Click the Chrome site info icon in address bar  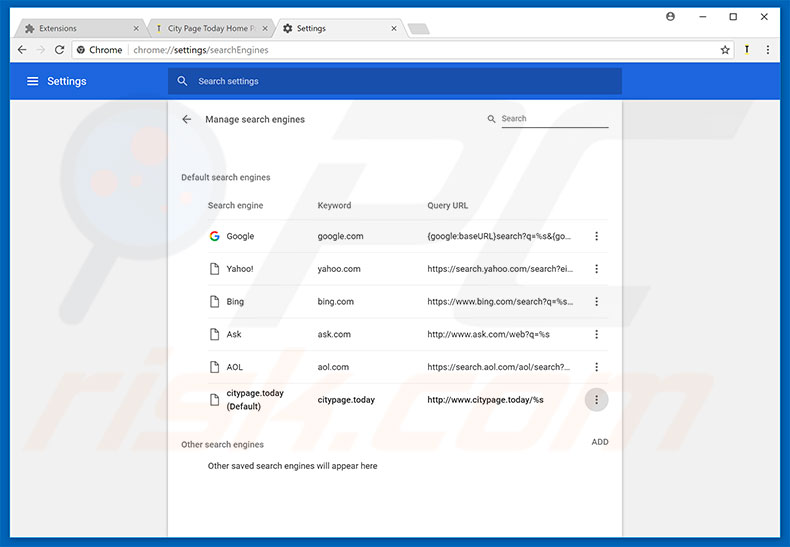(x=81, y=50)
